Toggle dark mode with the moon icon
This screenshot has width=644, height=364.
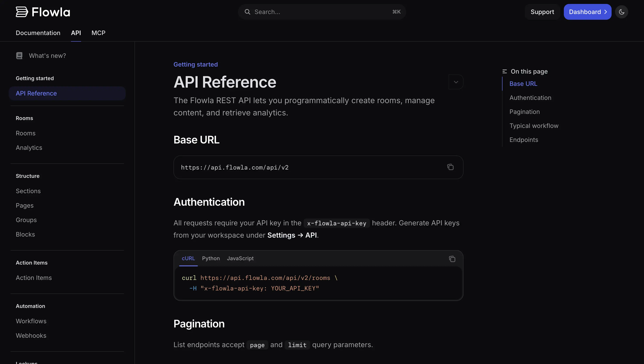(x=621, y=12)
